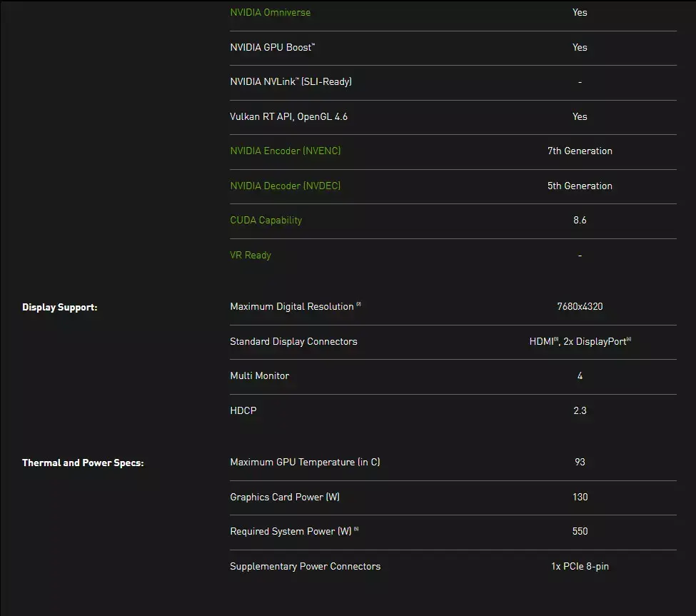Click the Display Support heading
The image size is (696, 616).
pos(59,307)
